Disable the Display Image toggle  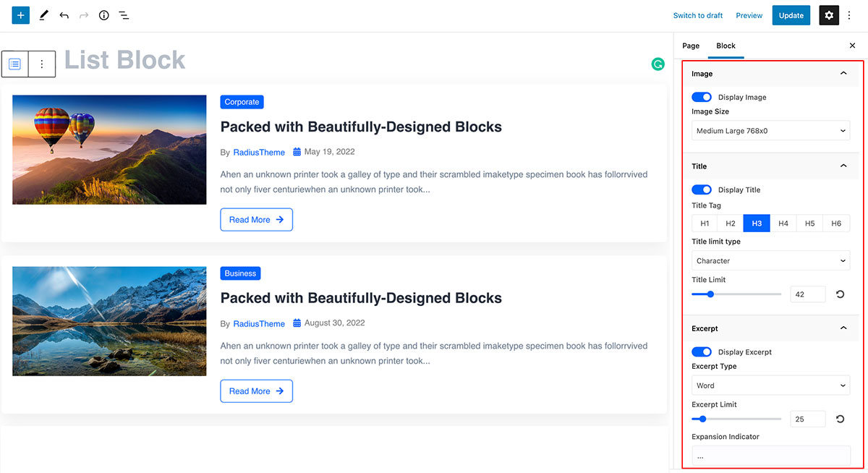[702, 97]
